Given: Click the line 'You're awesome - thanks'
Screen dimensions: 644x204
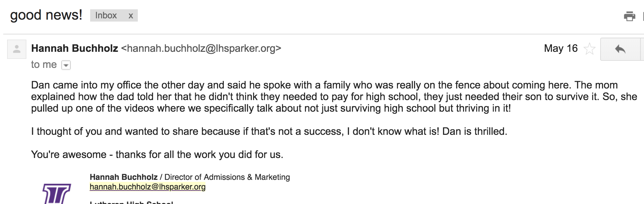Looking at the screenshot, I should tap(157, 154).
